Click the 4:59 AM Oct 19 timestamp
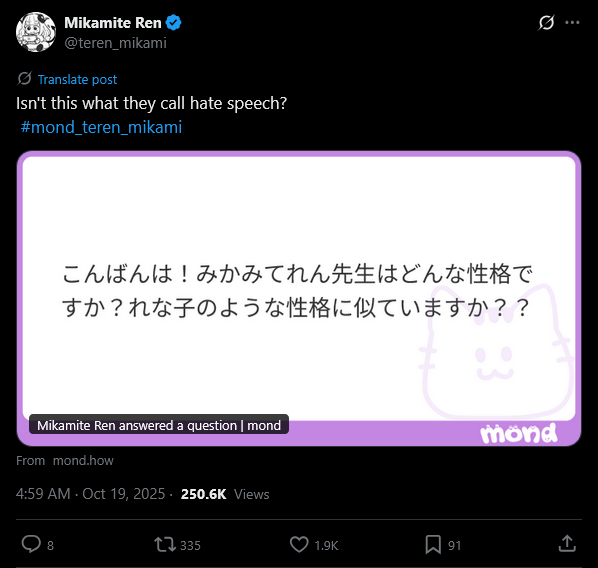This screenshot has width=598, height=568. click(x=90, y=494)
